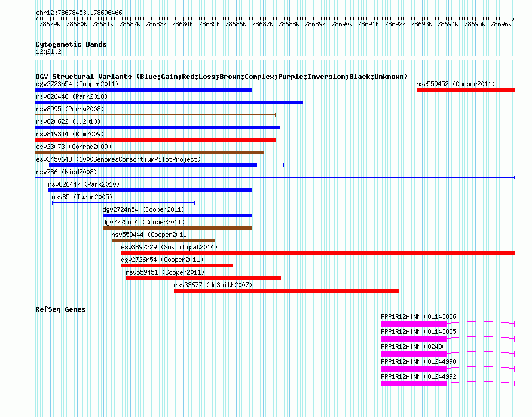The image size is (532, 417).
Task: Click the 78690k ruler tick label
Action: click(342, 24)
